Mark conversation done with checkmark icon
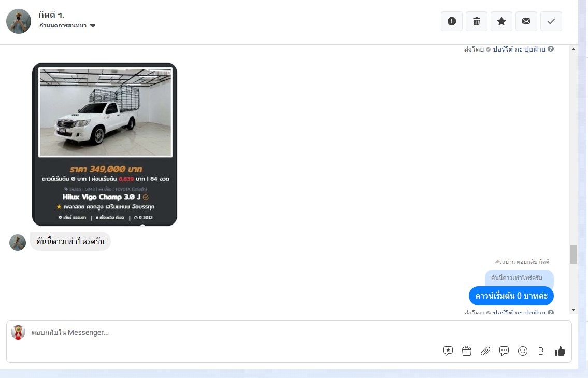588x378 pixels. coord(551,21)
